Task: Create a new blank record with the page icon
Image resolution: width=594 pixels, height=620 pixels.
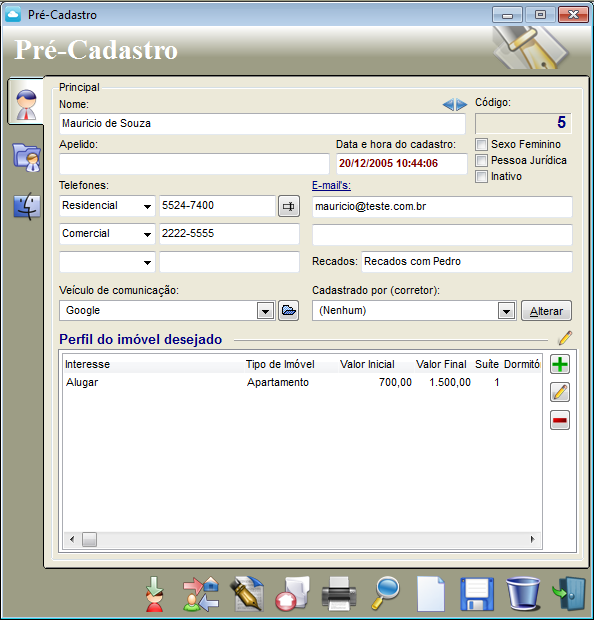Action: pos(431,594)
